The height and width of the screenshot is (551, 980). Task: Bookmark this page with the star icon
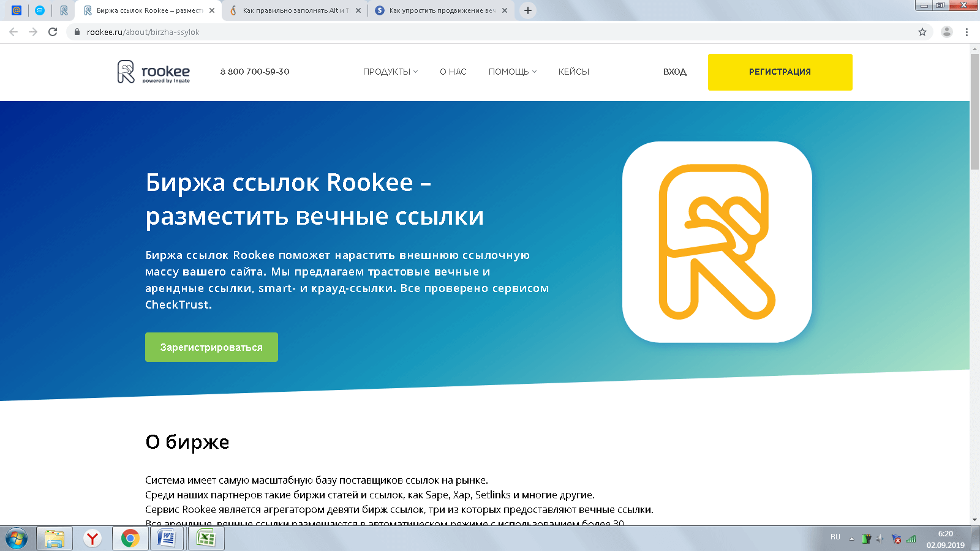(x=922, y=32)
